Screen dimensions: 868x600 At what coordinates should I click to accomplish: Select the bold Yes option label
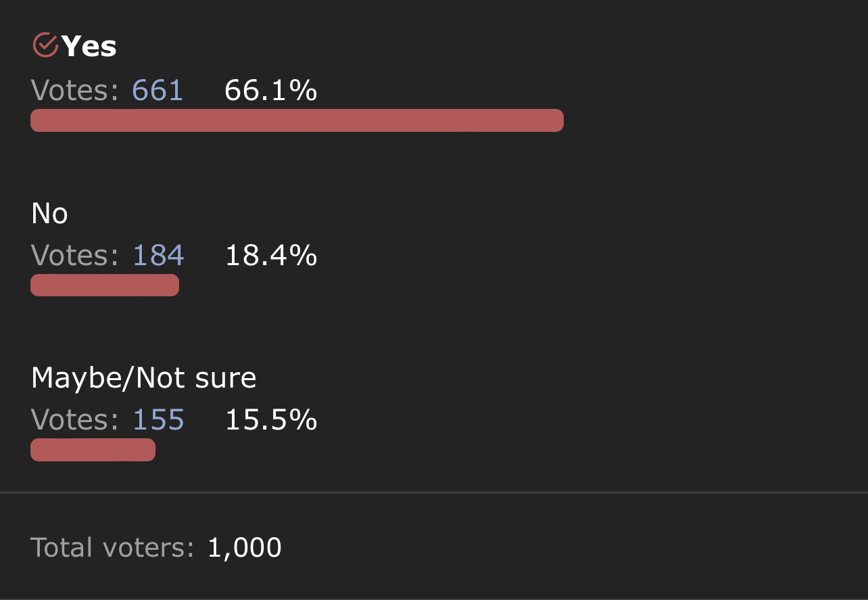[89, 47]
